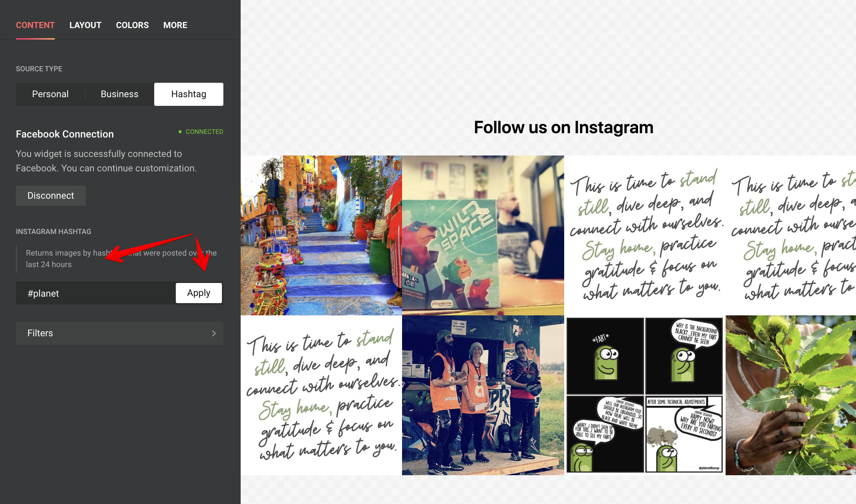Select Hashtag source type
This screenshot has height=504, width=856.
[189, 94]
